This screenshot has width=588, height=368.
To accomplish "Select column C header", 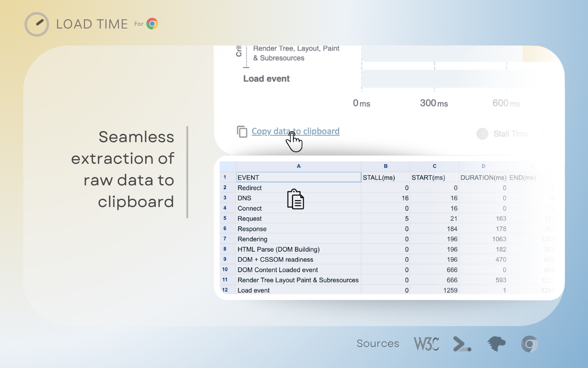I will pyautogui.click(x=435, y=166).
